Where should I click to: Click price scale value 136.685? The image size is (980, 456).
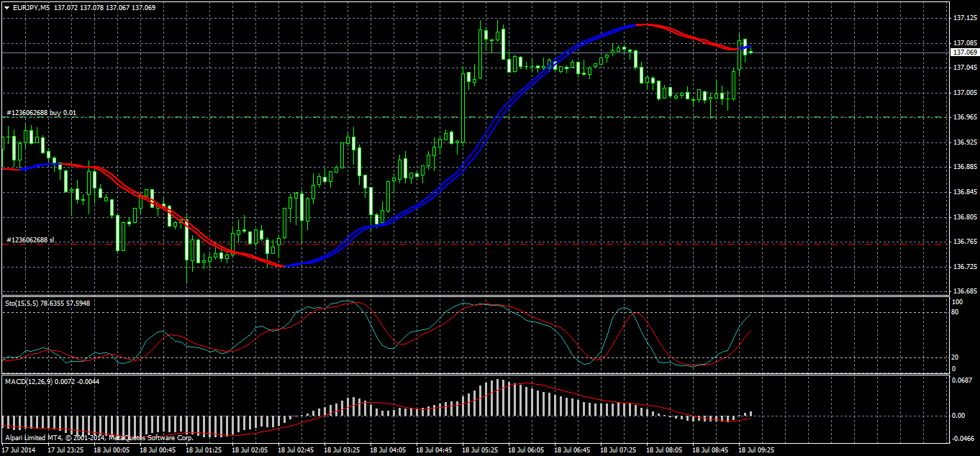tap(964, 292)
